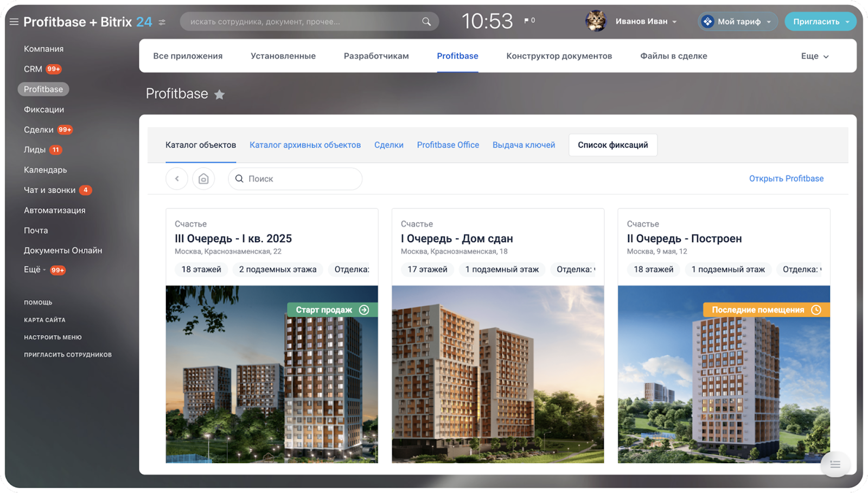Open 'Компания' in sidebar

pyautogui.click(x=44, y=49)
